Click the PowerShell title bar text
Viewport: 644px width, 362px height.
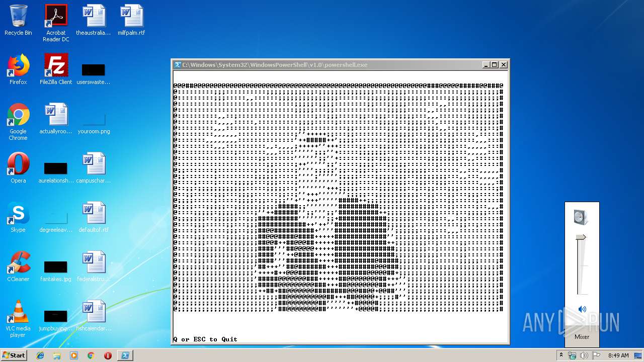click(x=275, y=65)
